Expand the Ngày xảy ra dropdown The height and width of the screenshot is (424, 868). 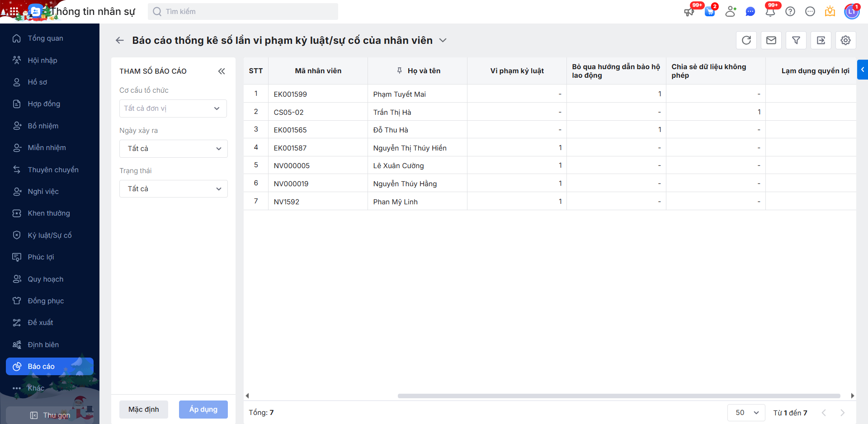click(x=173, y=149)
